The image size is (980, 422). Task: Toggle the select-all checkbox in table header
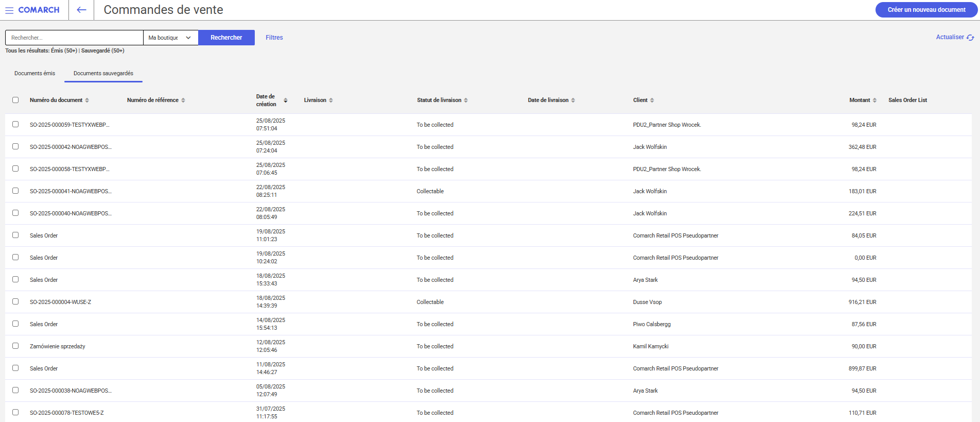click(15, 100)
